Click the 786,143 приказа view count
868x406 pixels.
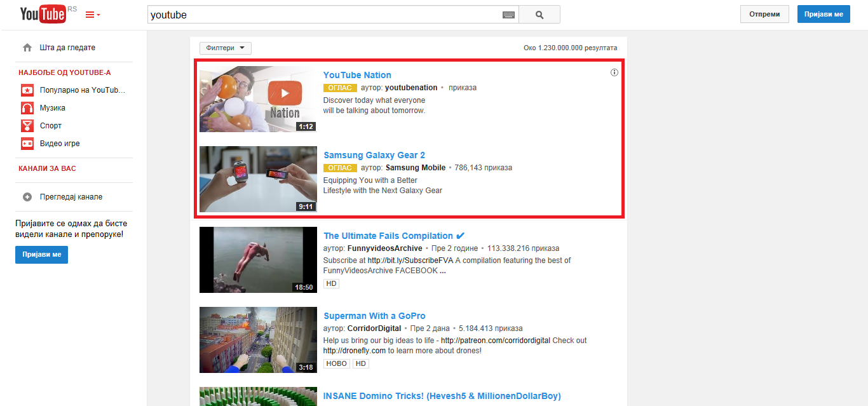pyautogui.click(x=484, y=168)
